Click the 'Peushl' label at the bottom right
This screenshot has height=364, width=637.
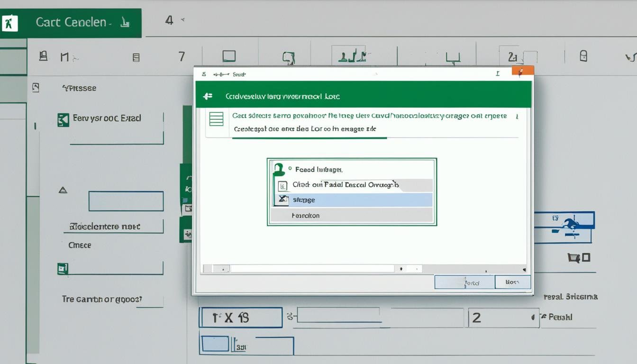(x=560, y=317)
